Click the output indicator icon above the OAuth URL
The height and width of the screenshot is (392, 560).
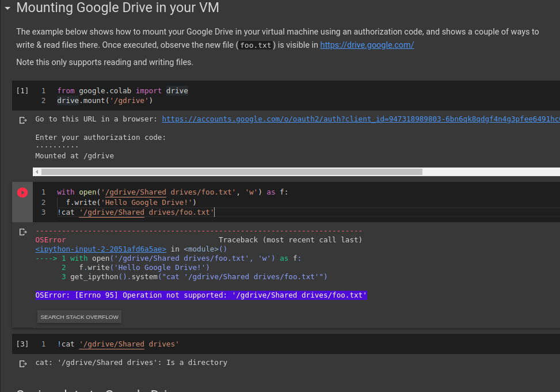[x=22, y=120]
